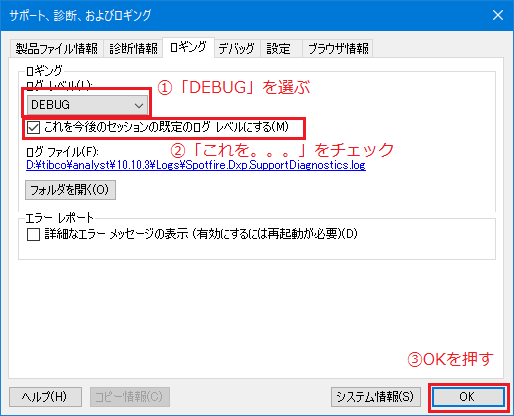
Task: Enable 詳細なエラー メッセージの表示 checkbox
Action: (x=33, y=234)
